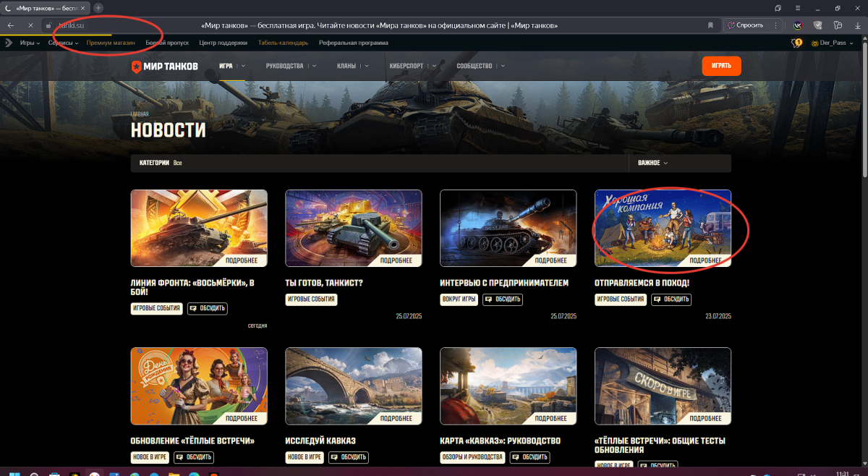The image size is (868, 476).
Task: Open the РУКОВОДСТВА navigation item
Action: [284, 66]
